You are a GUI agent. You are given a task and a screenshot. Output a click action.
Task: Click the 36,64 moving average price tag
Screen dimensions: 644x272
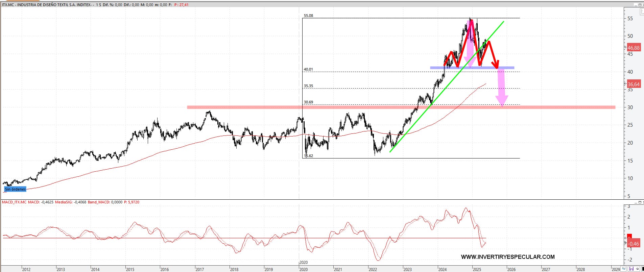pos(634,84)
